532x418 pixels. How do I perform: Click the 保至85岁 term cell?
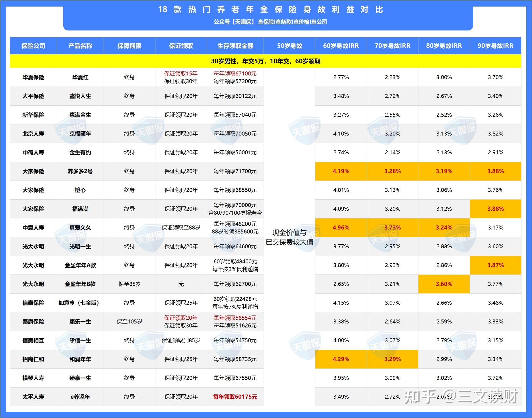pos(130,284)
